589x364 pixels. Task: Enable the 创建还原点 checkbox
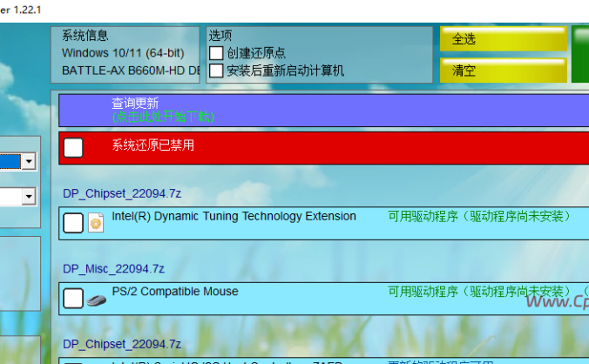tap(216, 53)
